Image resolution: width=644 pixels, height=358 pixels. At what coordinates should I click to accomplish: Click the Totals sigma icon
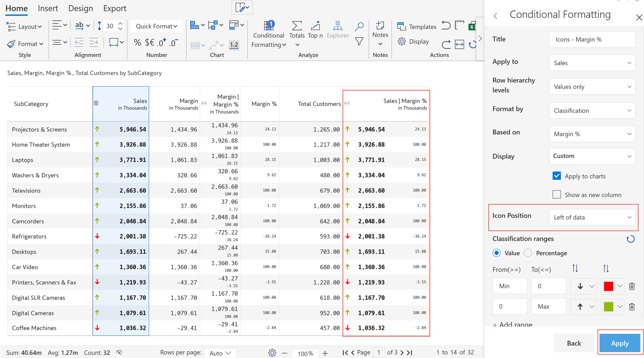pyautogui.click(x=297, y=26)
